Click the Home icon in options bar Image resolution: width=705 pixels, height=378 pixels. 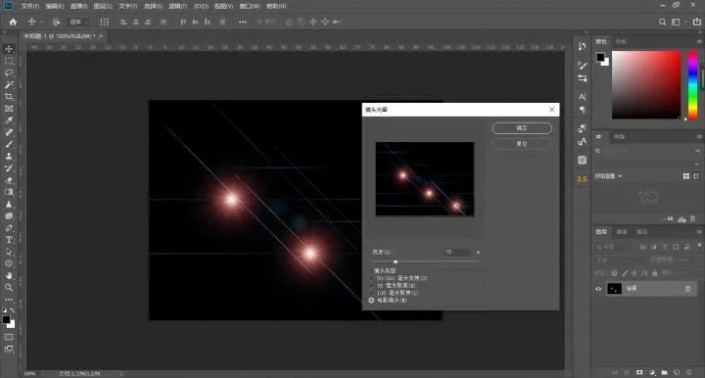pyautogui.click(x=13, y=22)
